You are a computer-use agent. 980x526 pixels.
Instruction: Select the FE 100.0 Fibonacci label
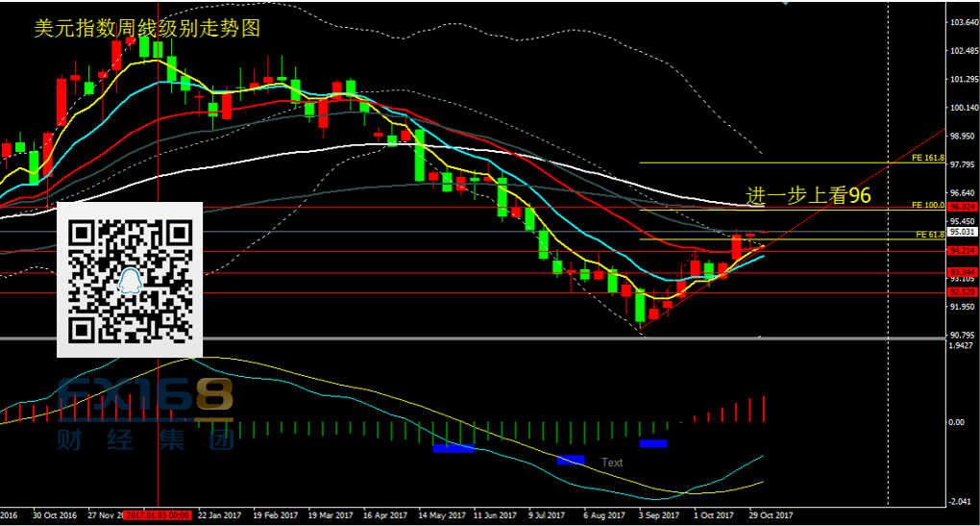pos(928,205)
